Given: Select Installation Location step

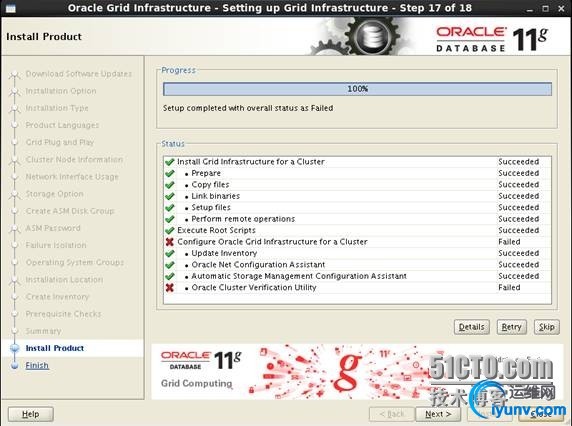Looking at the screenshot, I should [x=64, y=279].
